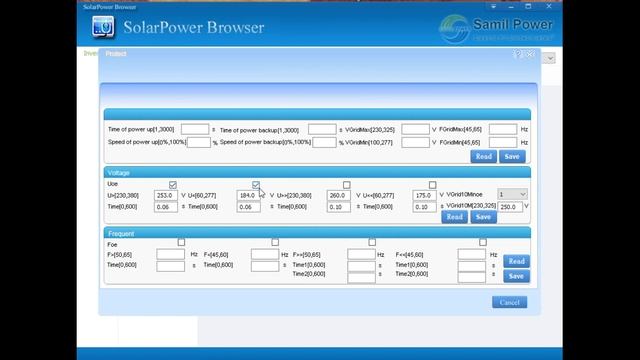Click Save button in Voltage section
The height and width of the screenshot is (360, 640).
(x=483, y=217)
